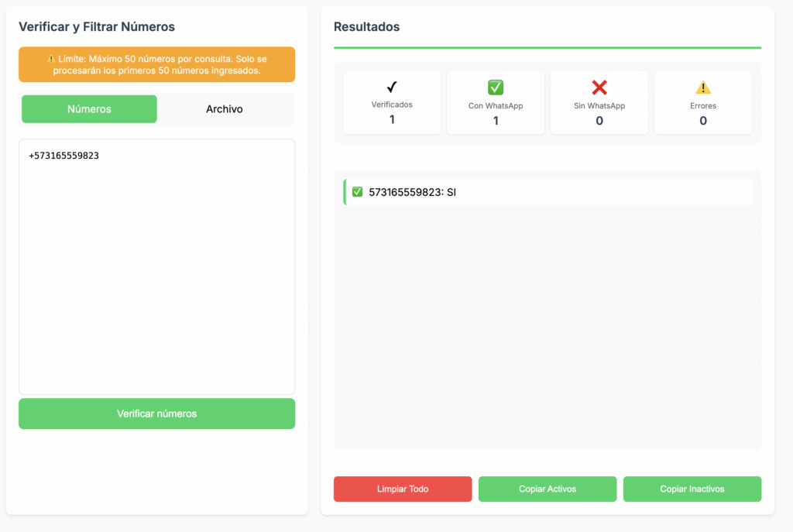Focus the phone numbers text area
Screen dimensions: 793x532
pyautogui.click(x=156, y=267)
